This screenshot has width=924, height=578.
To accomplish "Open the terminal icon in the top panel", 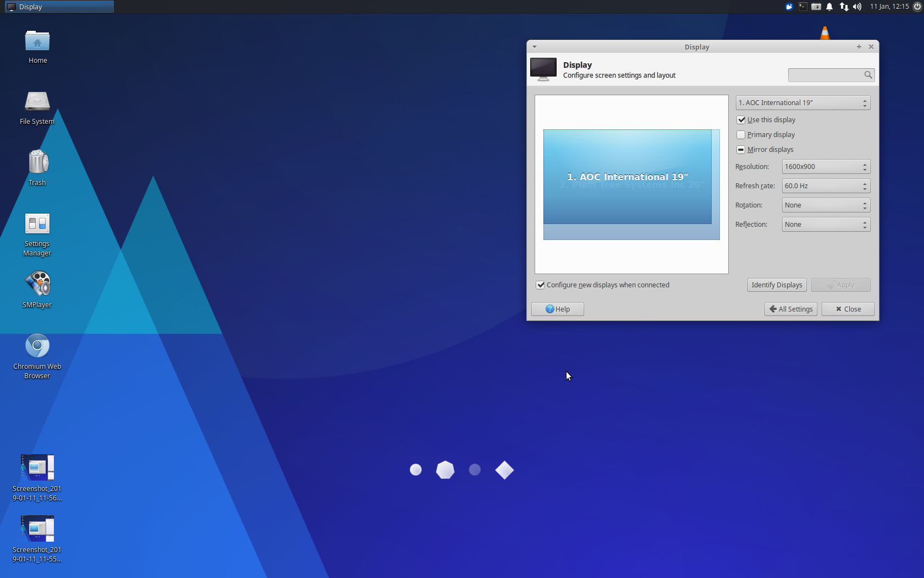I will (x=803, y=7).
